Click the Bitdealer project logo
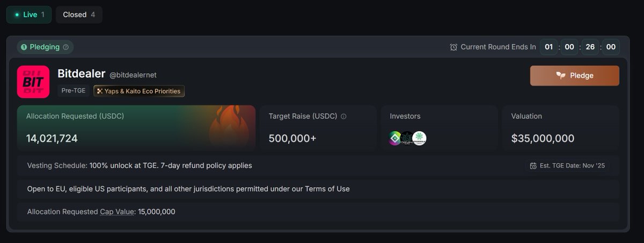644x243 pixels. tap(33, 82)
